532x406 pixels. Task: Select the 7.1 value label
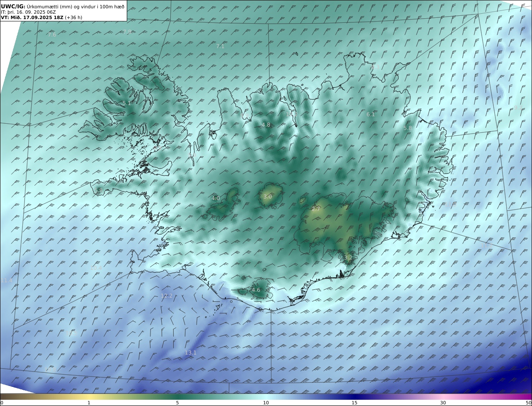220,46
